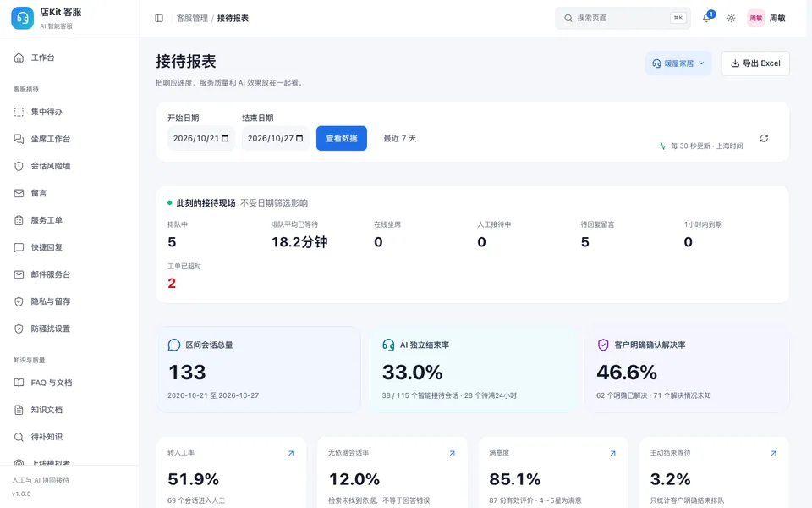Click the 此刻的接待现场 heading
812x508 pixels.
(x=206, y=203)
